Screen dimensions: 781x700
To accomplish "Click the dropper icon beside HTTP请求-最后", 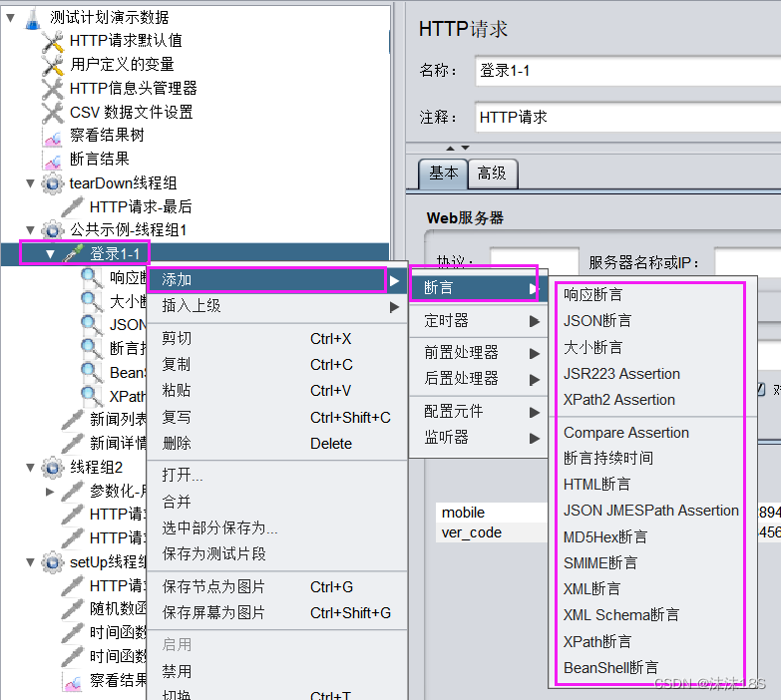I will pos(72,206).
